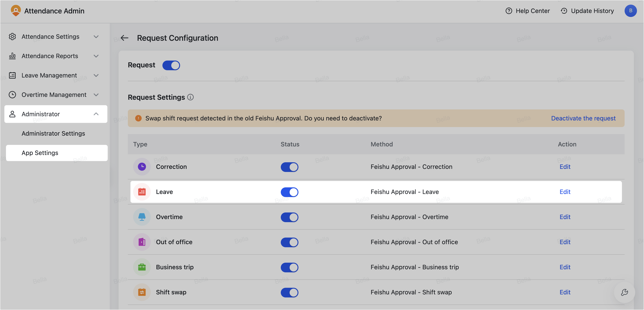Click the Leave Management calendar icon

[x=12, y=75]
